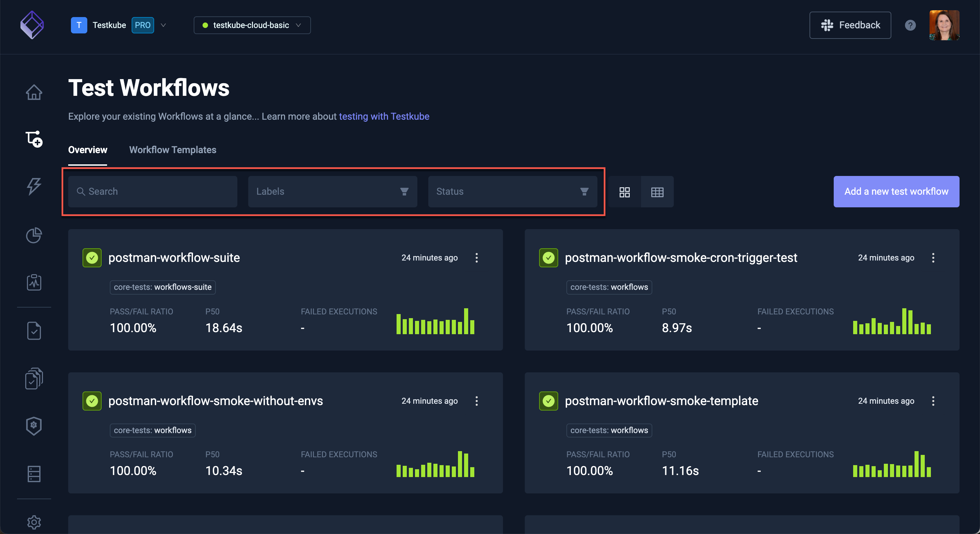The height and width of the screenshot is (534, 980).
Task: Select the Overview tab
Action: [88, 150]
